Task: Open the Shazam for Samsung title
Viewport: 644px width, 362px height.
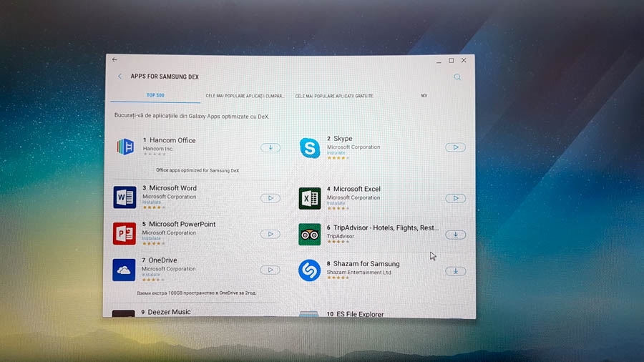Action: pos(366,264)
